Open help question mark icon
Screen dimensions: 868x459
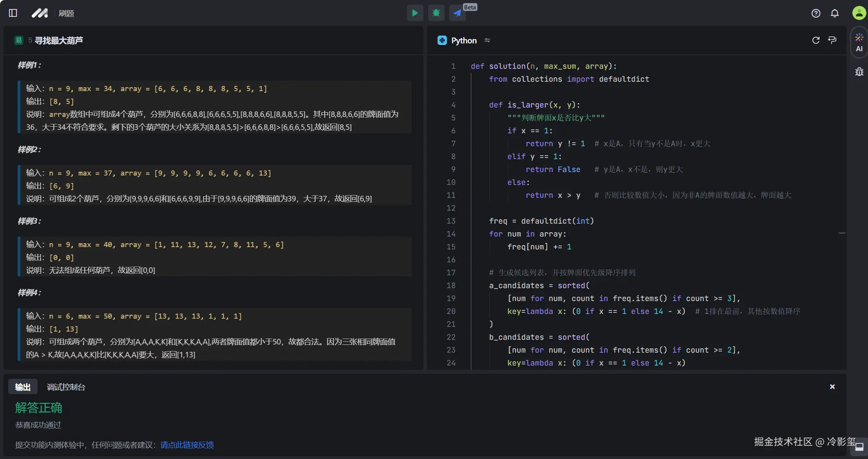pos(816,13)
